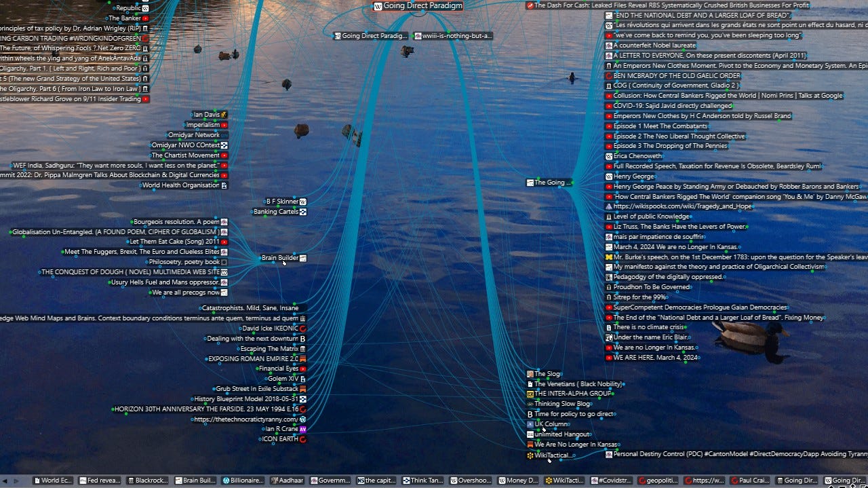
Task: Click the B icon beside Time for policy to go direct
Action: 530,414
